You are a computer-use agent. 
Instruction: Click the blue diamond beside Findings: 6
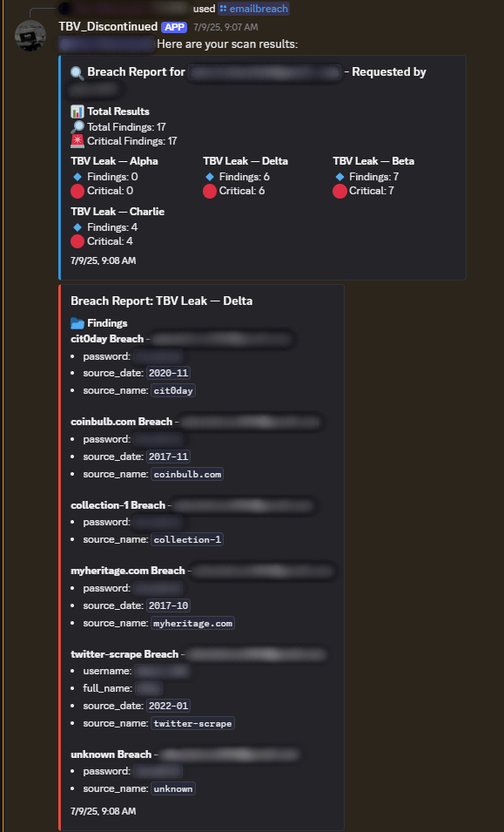tap(209, 177)
